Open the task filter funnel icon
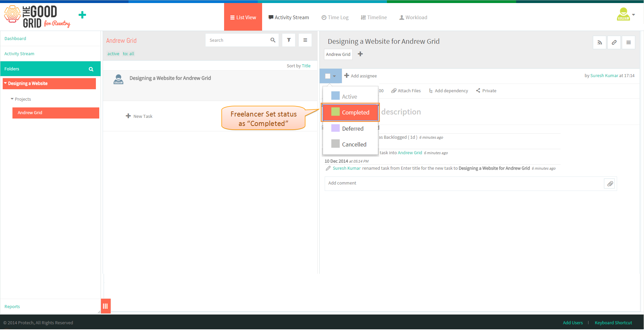 289,40
